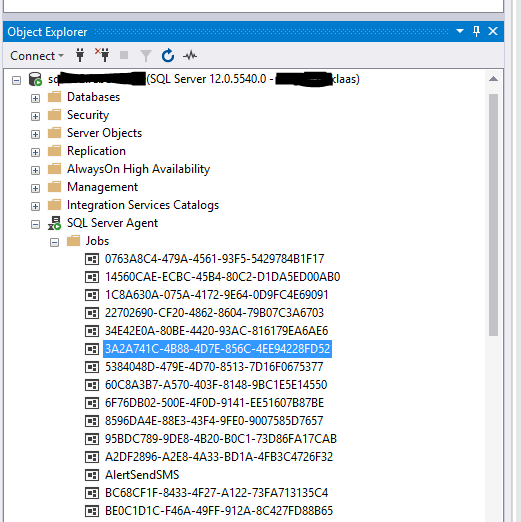Click the Jobs folder icon
The width and height of the screenshot is (521, 522).
pyautogui.click(x=73, y=241)
